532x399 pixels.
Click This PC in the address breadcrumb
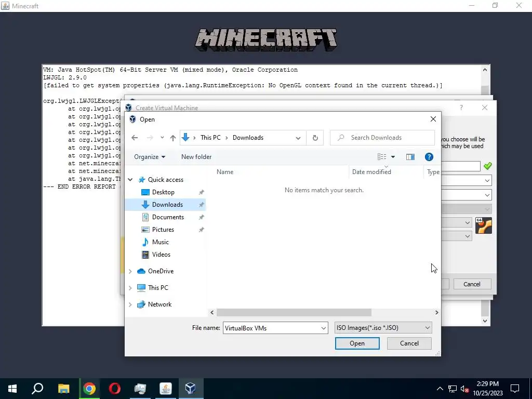point(210,137)
